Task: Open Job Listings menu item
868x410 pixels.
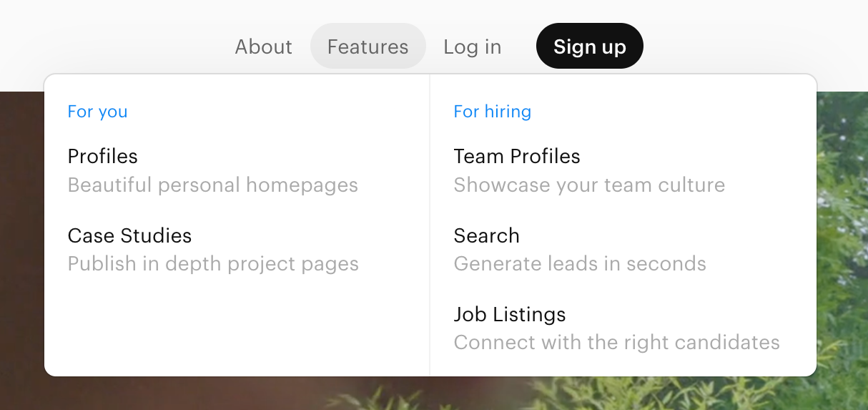Action: [509, 314]
